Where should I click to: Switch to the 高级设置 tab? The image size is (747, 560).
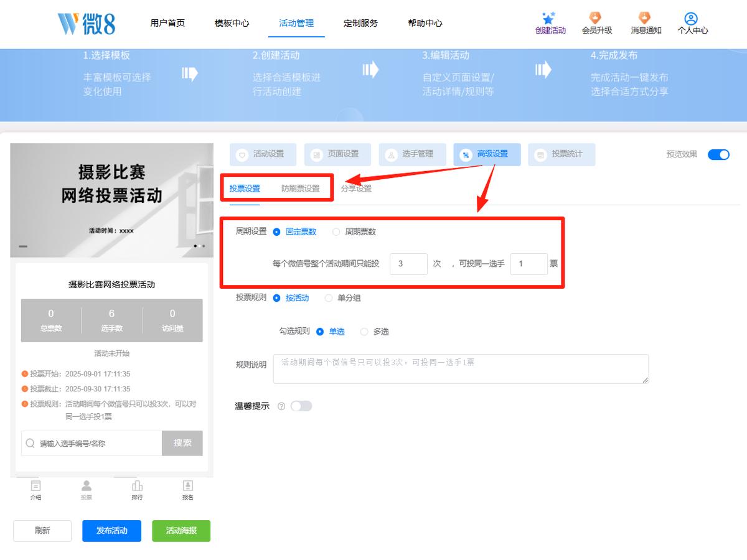click(x=487, y=154)
